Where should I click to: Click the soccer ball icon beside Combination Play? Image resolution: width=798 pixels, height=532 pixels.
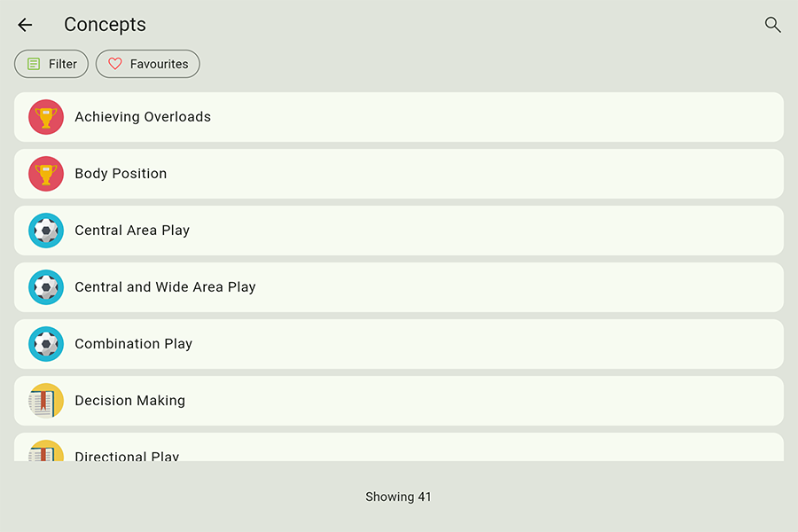tap(46, 344)
